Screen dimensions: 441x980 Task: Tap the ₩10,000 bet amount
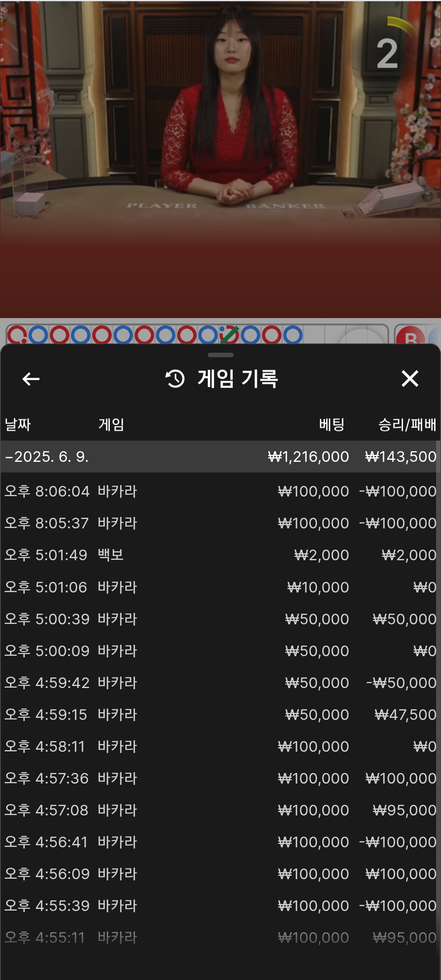tap(318, 587)
